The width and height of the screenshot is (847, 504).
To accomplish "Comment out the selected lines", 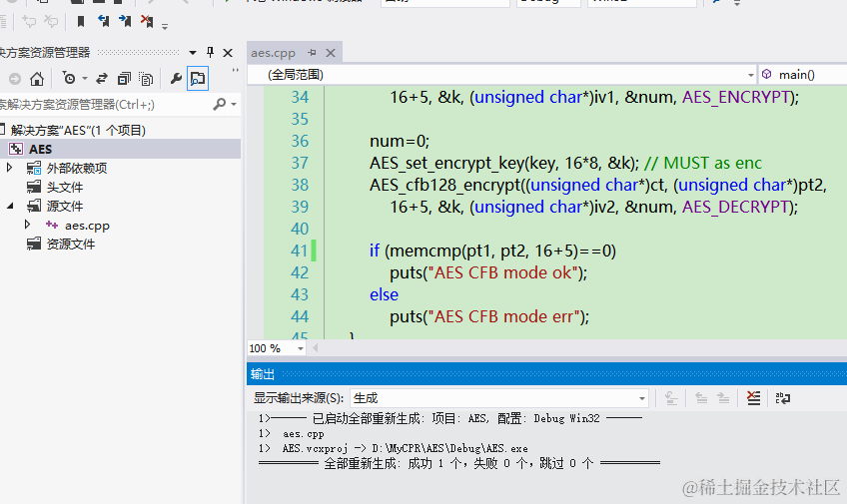I will (x=29, y=21).
